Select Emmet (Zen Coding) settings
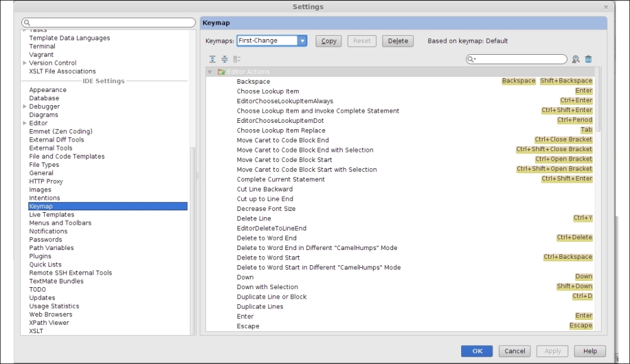 coord(60,132)
